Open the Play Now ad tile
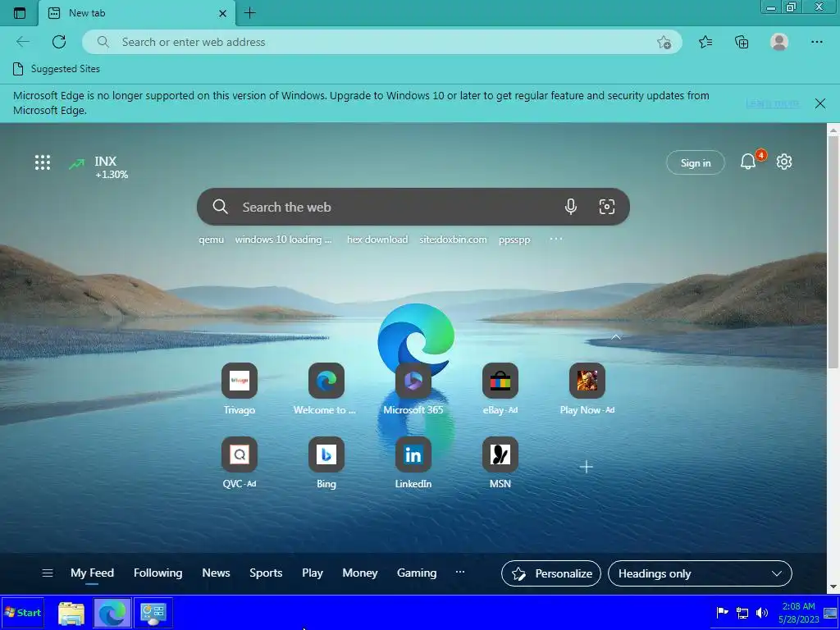The height and width of the screenshot is (630, 840). click(x=587, y=390)
